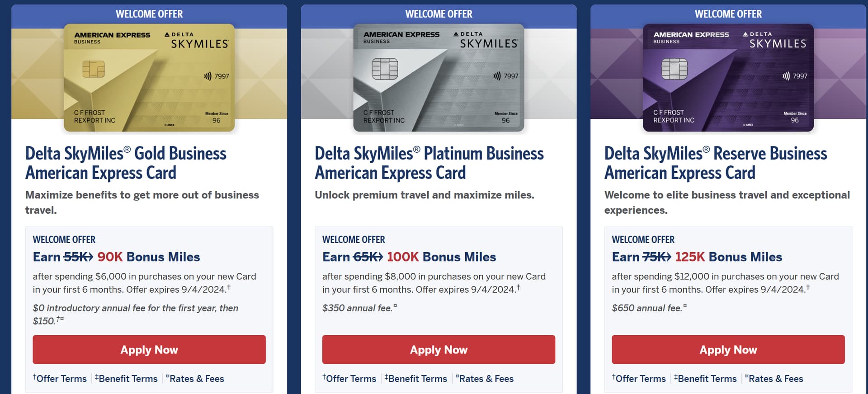
Task: Click the Gold Business card image
Action: 149,78
